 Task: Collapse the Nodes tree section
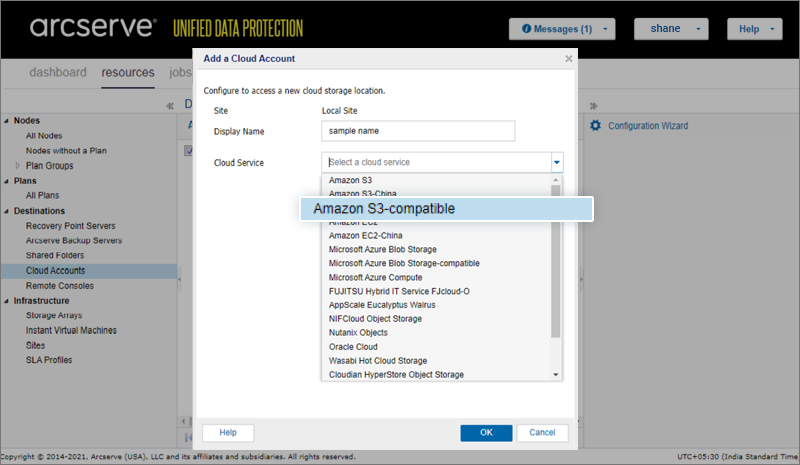[x=6, y=121]
